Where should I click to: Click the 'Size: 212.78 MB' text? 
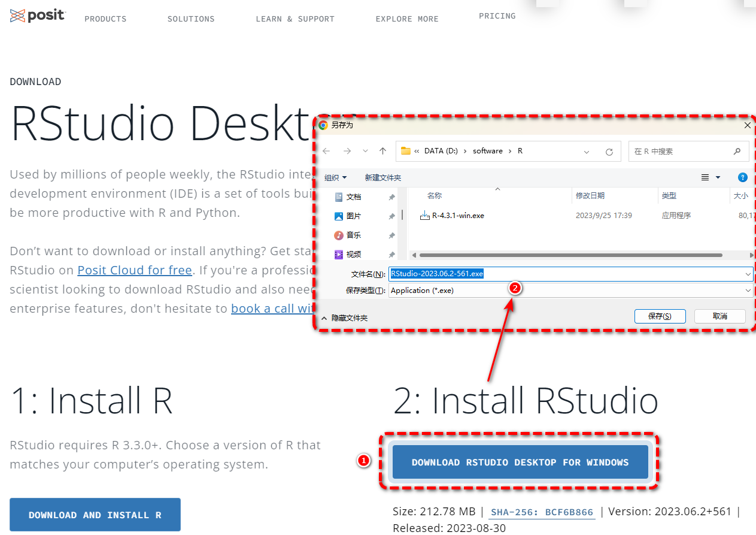click(434, 512)
